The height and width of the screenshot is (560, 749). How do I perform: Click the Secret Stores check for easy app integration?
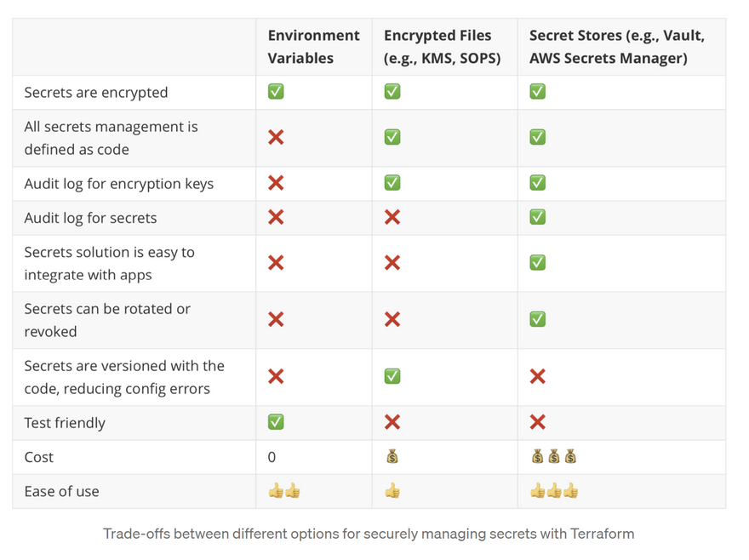[537, 262]
